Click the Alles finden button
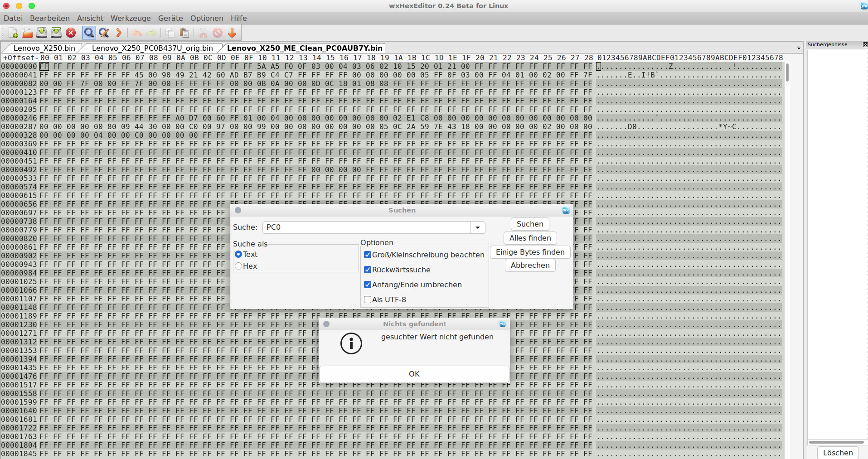 530,238
